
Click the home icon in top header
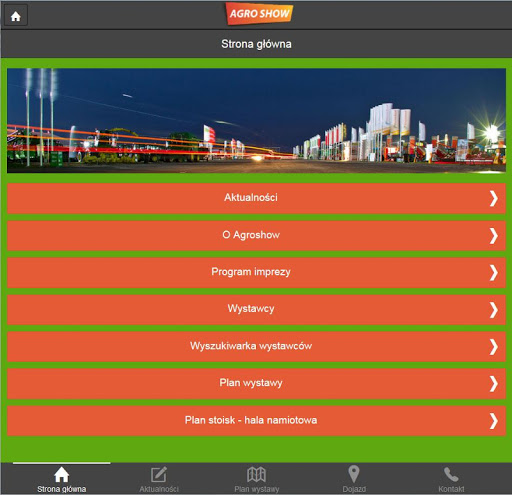click(16, 16)
